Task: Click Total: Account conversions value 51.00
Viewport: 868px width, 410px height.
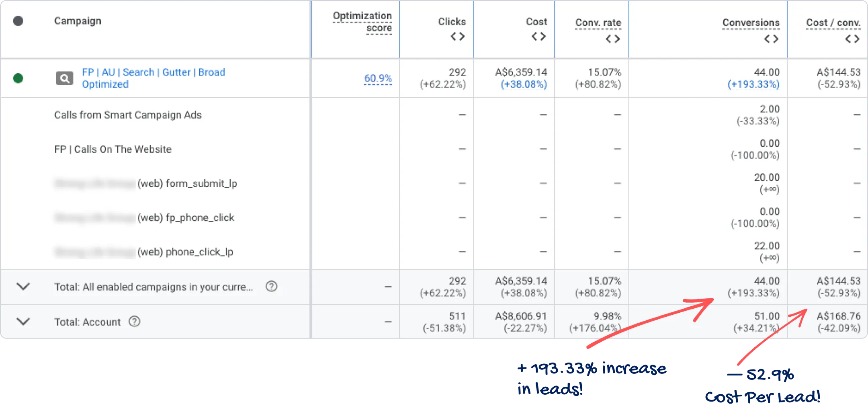Action: click(x=767, y=316)
